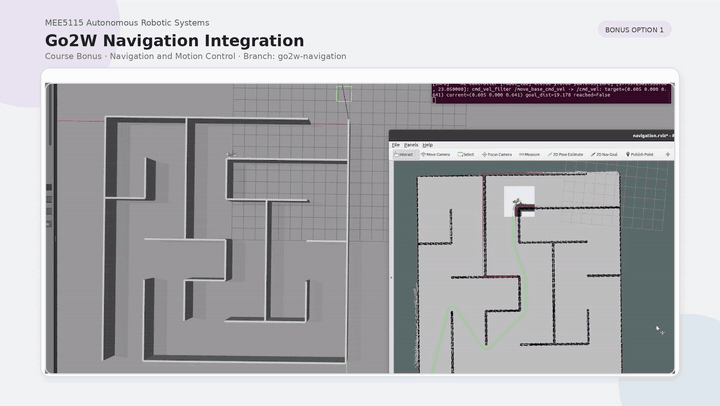Click the add-tool plus icon in RViz toolbar

pyautogui.click(x=668, y=155)
